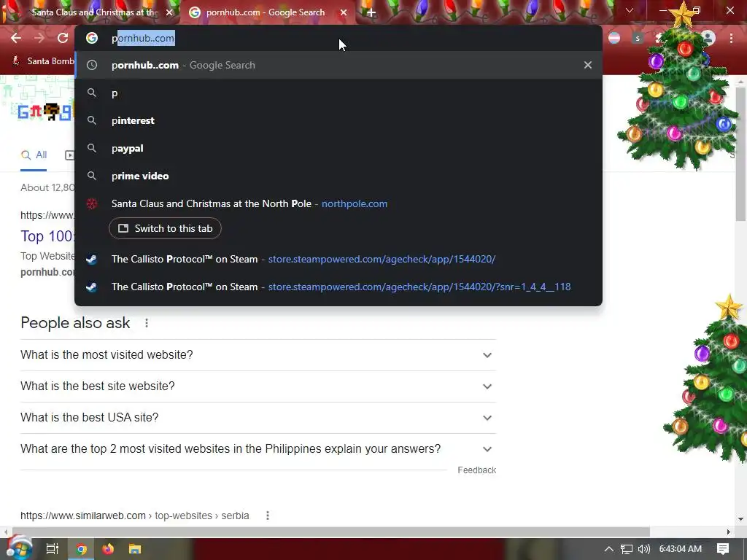Viewport: 747px width, 560px height.
Task: Open a new tab with the plus icon
Action: coord(371,12)
